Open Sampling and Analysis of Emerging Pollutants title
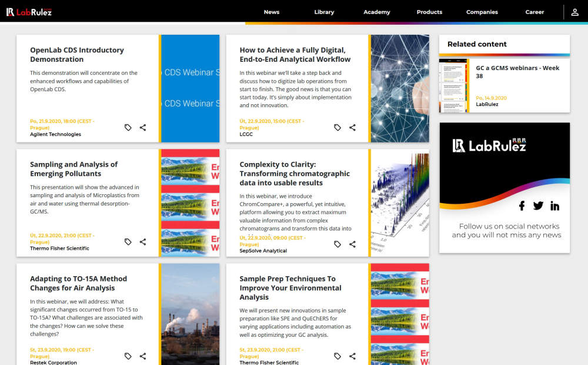This screenshot has height=365, width=588. [x=73, y=169]
